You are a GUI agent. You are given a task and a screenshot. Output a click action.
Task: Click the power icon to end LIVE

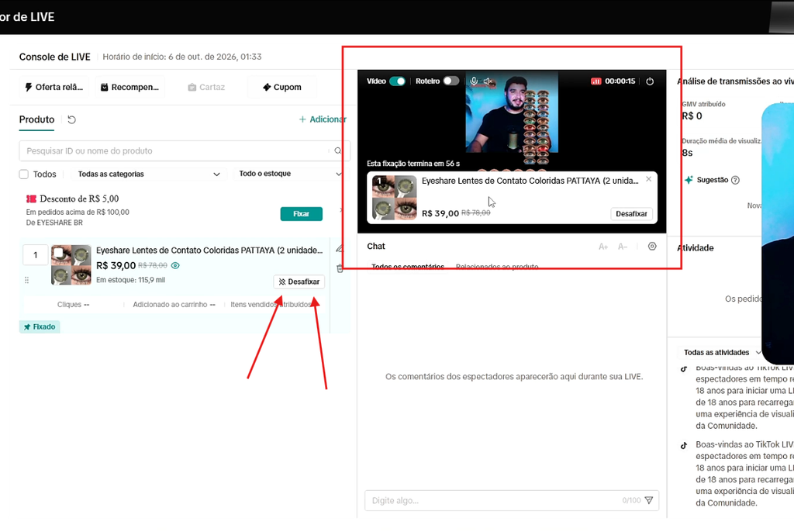(x=650, y=81)
